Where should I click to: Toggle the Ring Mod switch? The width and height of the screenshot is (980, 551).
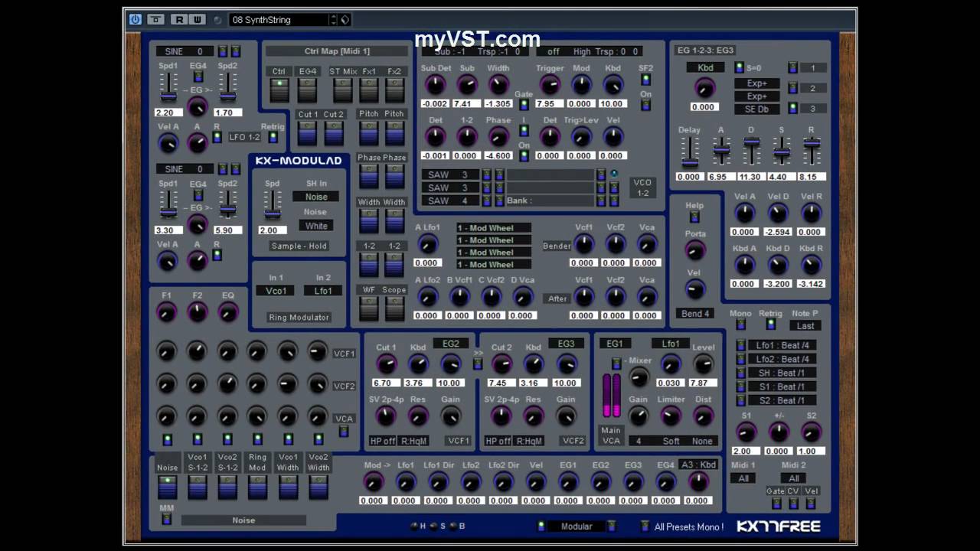coord(257,487)
